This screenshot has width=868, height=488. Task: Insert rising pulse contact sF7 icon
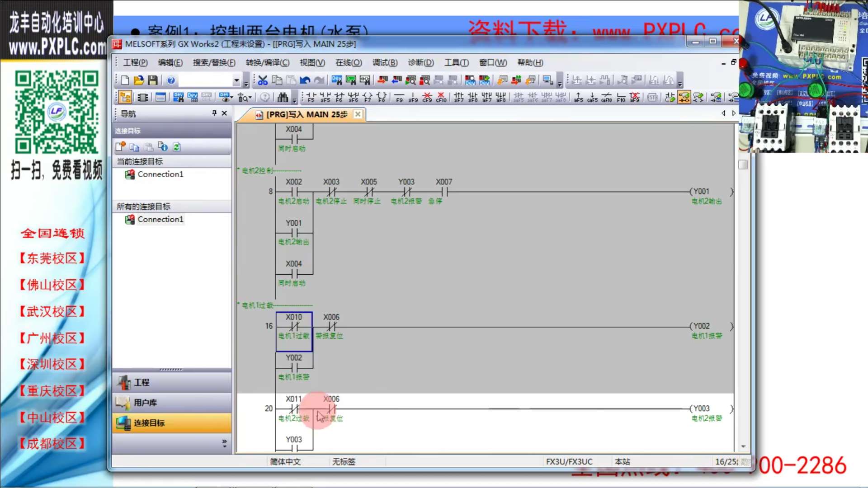pyautogui.click(x=458, y=97)
